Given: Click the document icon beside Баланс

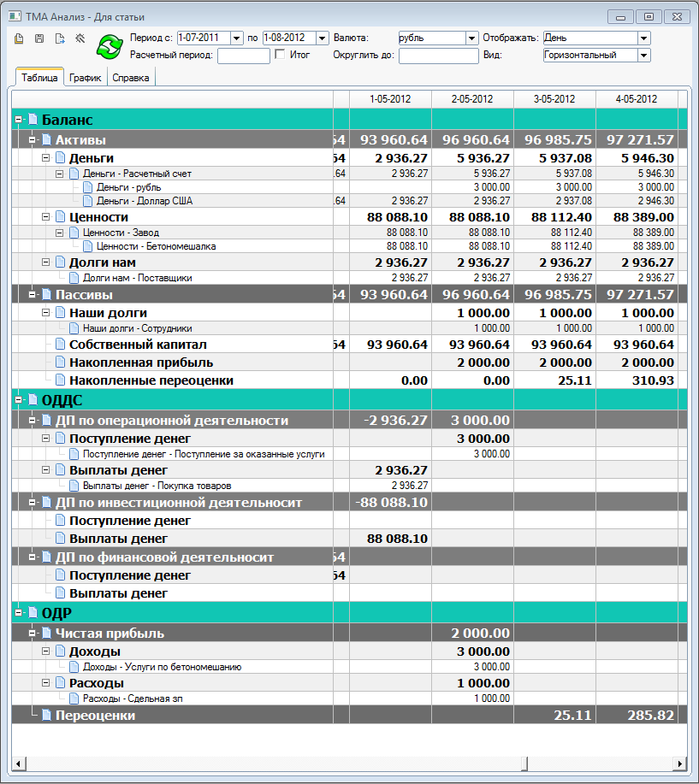Looking at the screenshot, I should point(33,121).
